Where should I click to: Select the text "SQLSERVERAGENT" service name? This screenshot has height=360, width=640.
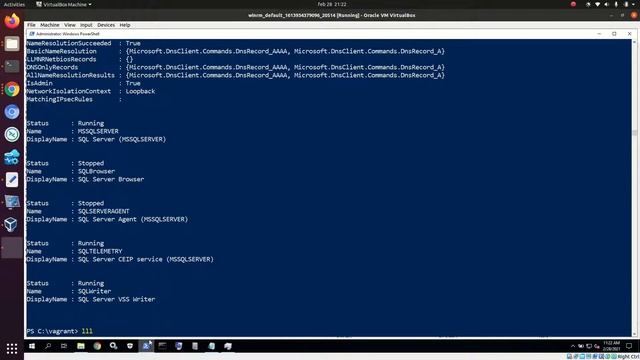coord(104,211)
